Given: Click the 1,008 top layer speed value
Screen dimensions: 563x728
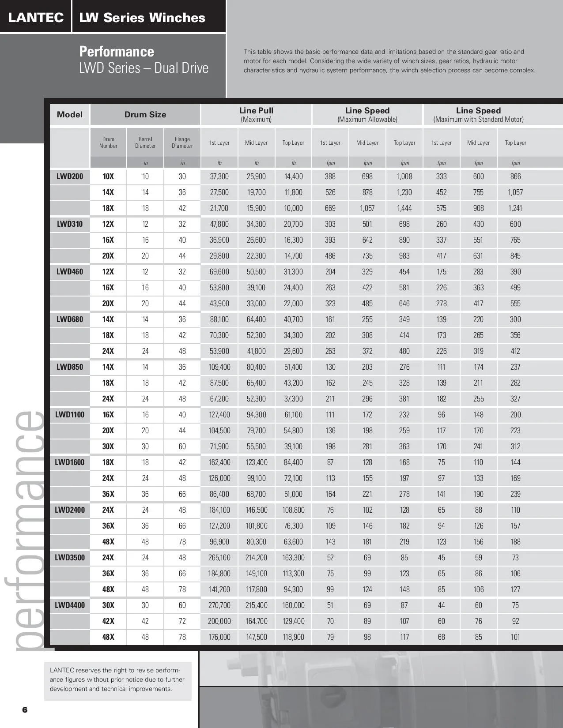Looking at the screenshot, I should click(x=404, y=176).
